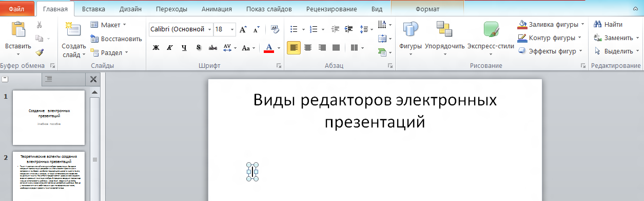
Task: Switch to Анимация tab
Action: (217, 9)
